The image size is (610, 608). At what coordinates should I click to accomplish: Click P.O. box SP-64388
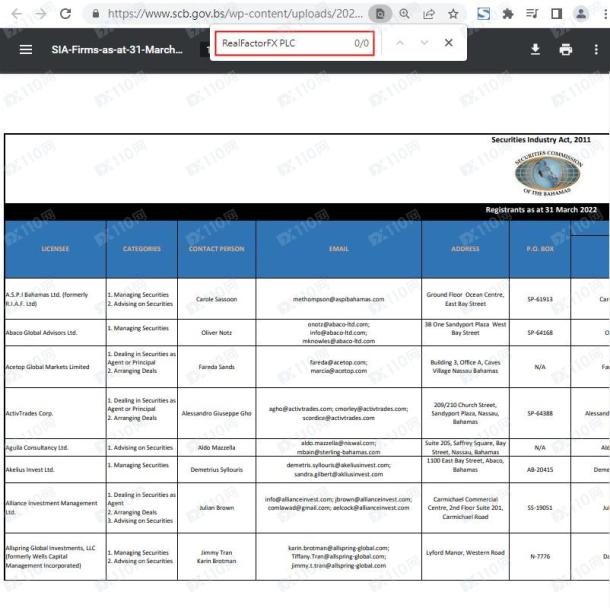[x=540, y=413]
